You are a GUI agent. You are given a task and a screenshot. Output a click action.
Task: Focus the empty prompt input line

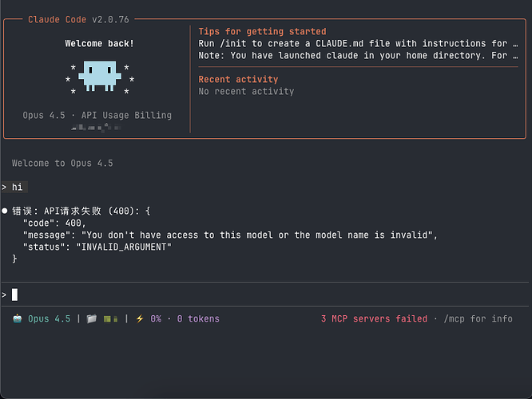[x=264, y=294]
